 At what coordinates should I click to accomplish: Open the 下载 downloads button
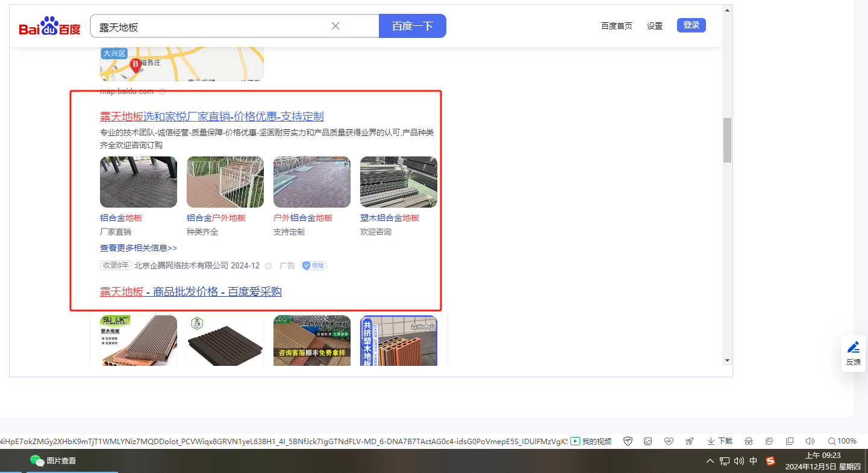tap(720, 441)
